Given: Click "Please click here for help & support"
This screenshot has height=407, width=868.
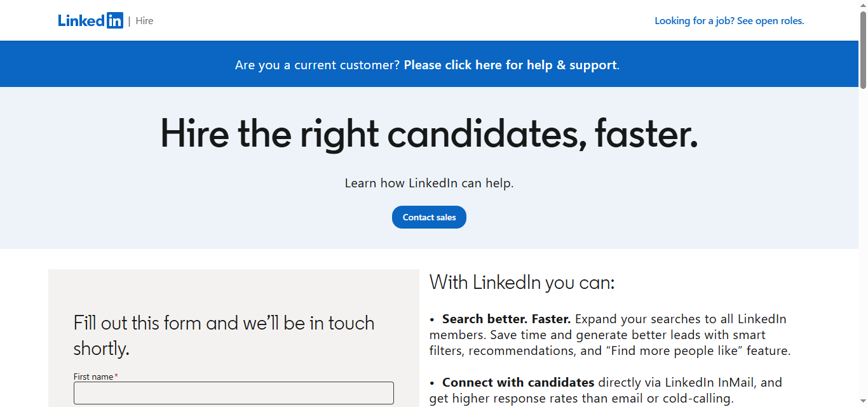Looking at the screenshot, I should 510,64.
